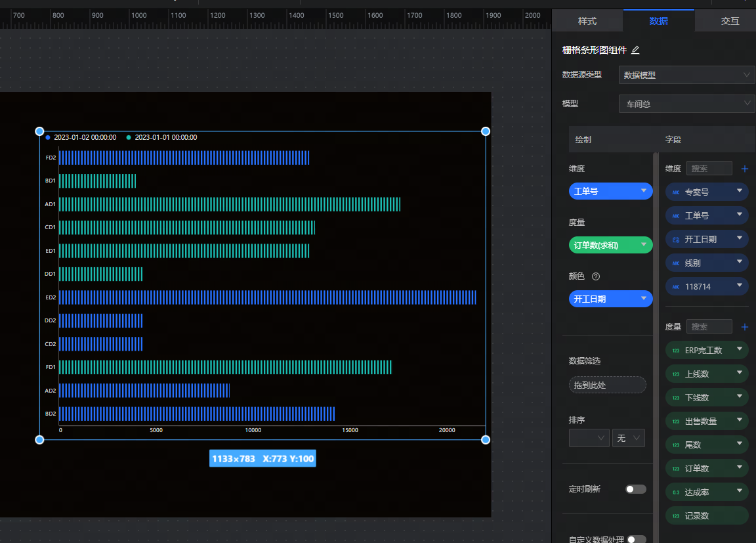Enable the 自定义数据处理 switch
The height and width of the screenshot is (543, 756).
pyautogui.click(x=635, y=540)
